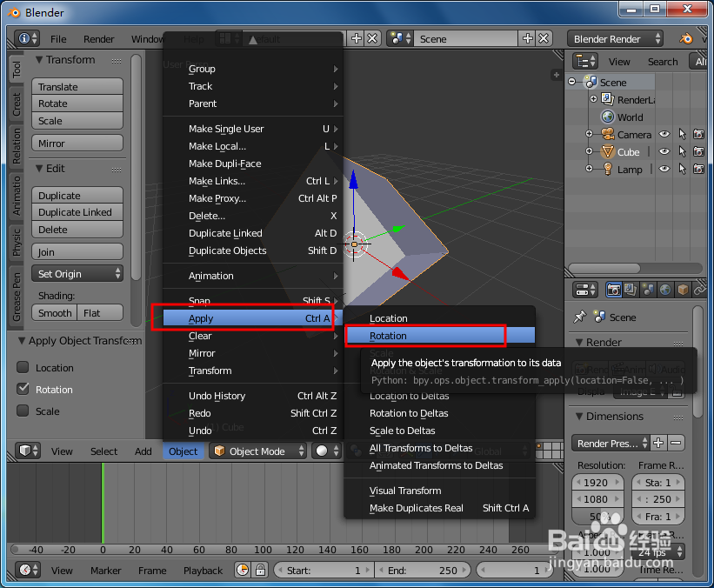Toggle Lamp visibility eye icon
Image resolution: width=714 pixels, height=588 pixels.
pos(664,169)
